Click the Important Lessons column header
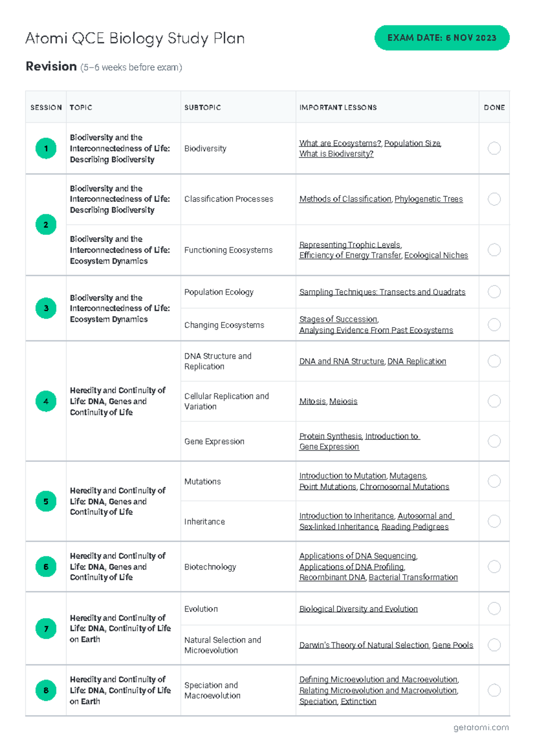535x756 pixels. tap(338, 107)
